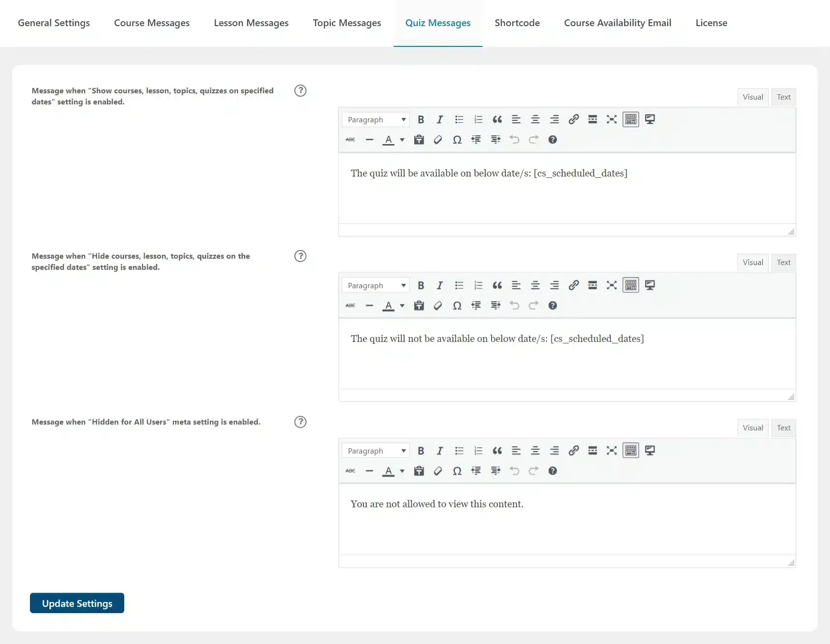The height and width of the screenshot is (644, 830).
Task: Insert a horizontal line in the third editor
Action: pos(369,471)
